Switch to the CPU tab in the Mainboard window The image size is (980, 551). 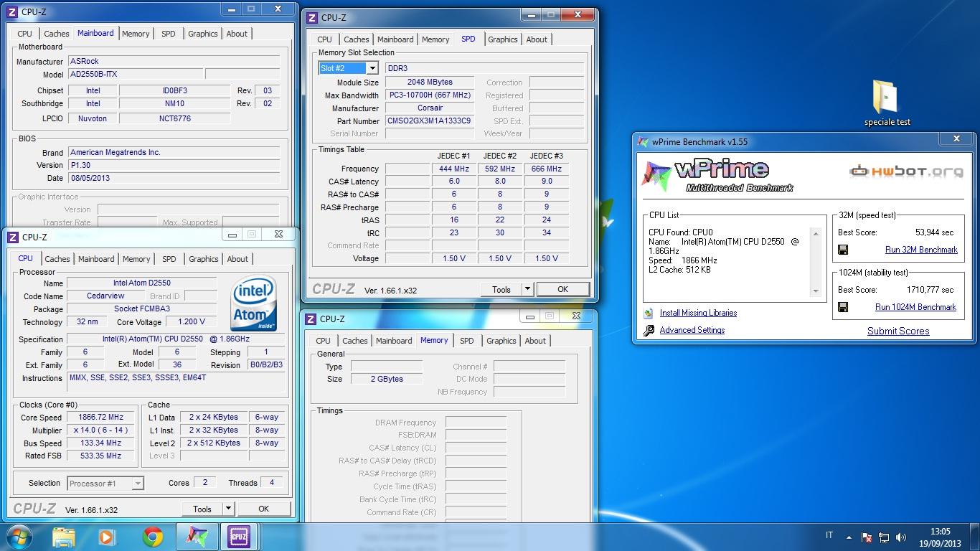24,34
